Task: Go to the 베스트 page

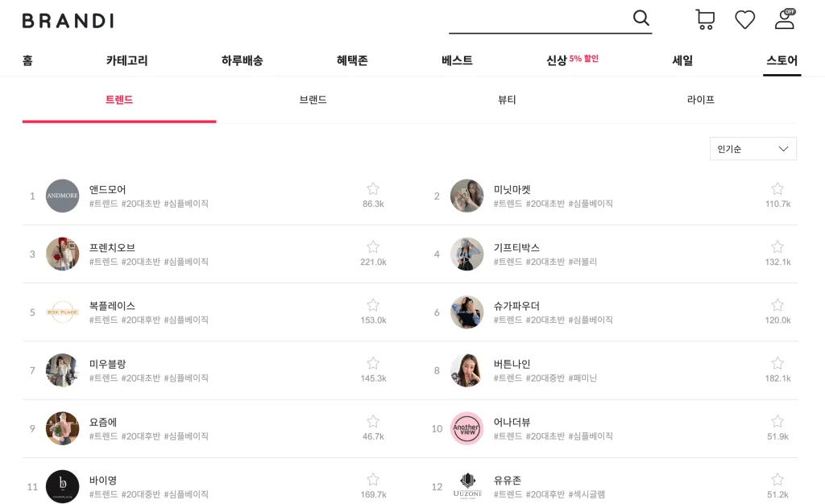Action: [x=457, y=60]
